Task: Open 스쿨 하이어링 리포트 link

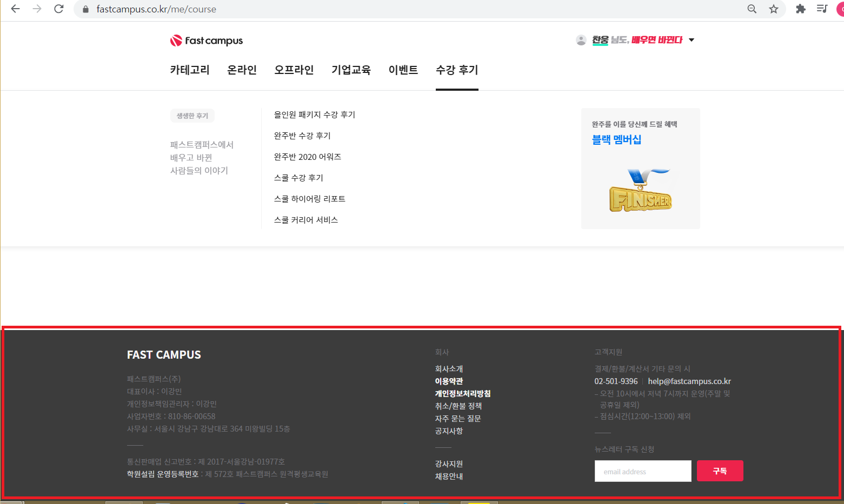Action: click(x=310, y=199)
